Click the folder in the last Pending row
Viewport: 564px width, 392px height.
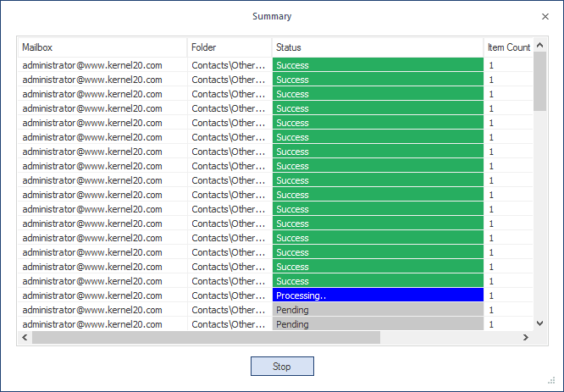[x=229, y=323]
